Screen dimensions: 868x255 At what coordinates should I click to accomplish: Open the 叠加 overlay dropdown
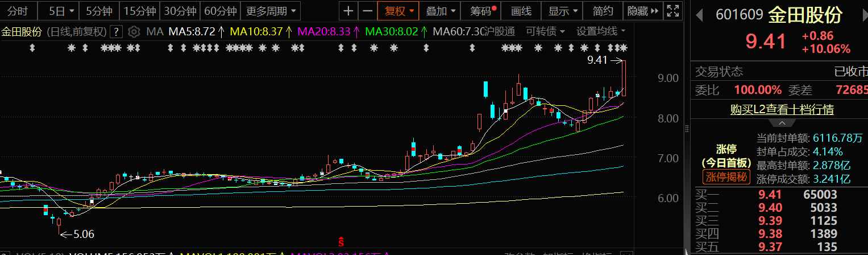(442, 10)
